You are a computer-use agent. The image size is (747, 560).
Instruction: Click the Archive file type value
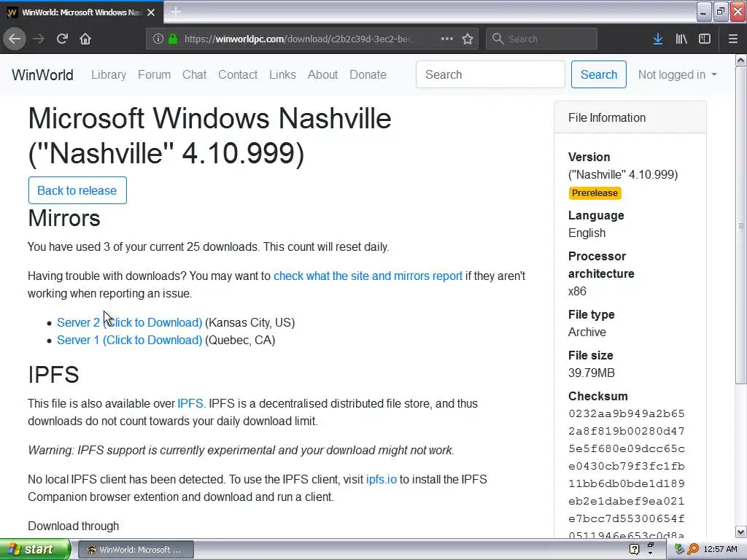pos(587,332)
